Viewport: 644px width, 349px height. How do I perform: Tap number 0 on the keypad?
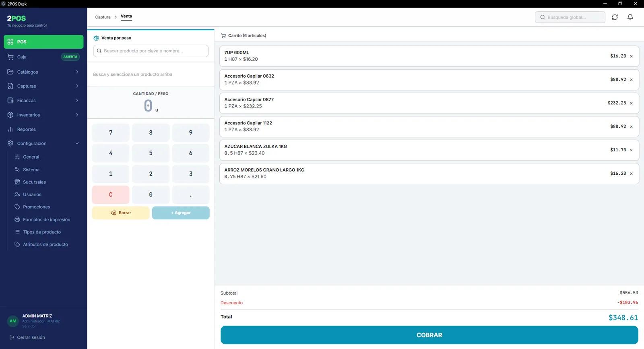pos(151,195)
